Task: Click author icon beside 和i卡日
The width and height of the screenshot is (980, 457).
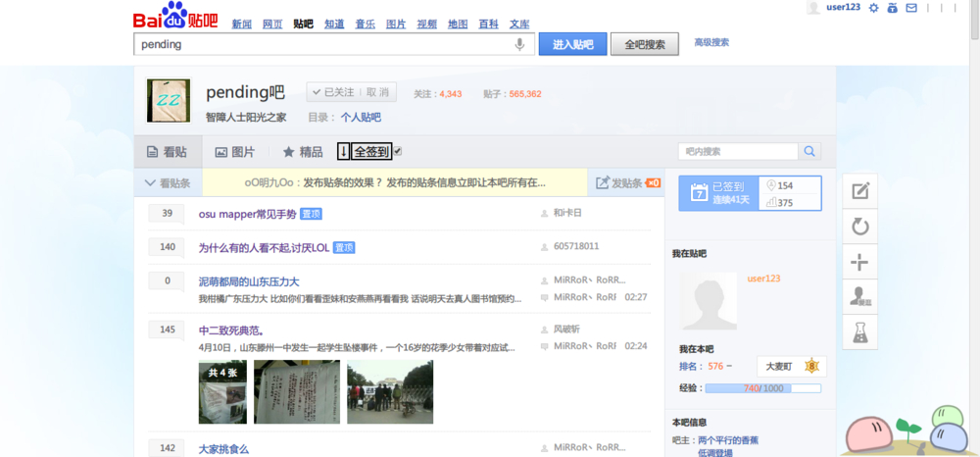Action: click(x=544, y=213)
